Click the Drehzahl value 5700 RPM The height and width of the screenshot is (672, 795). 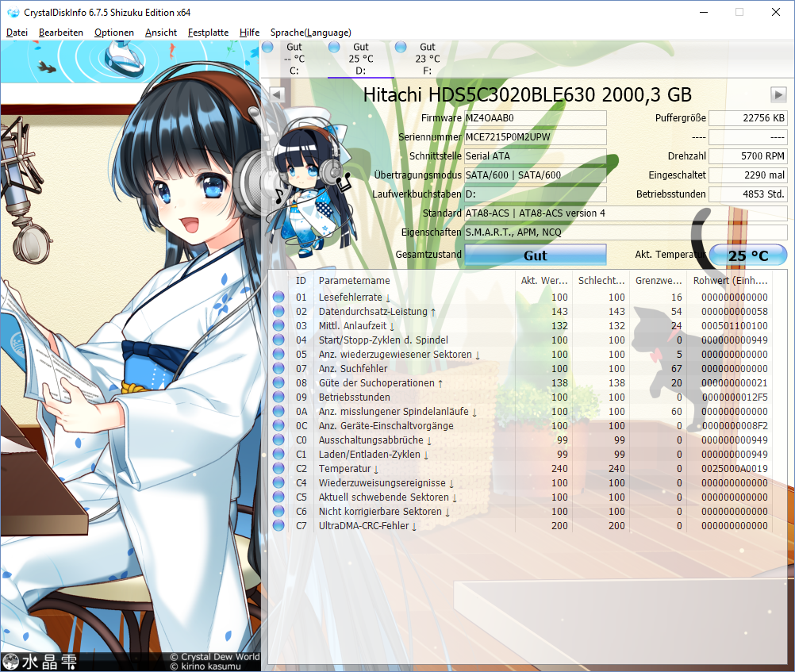point(748,156)
